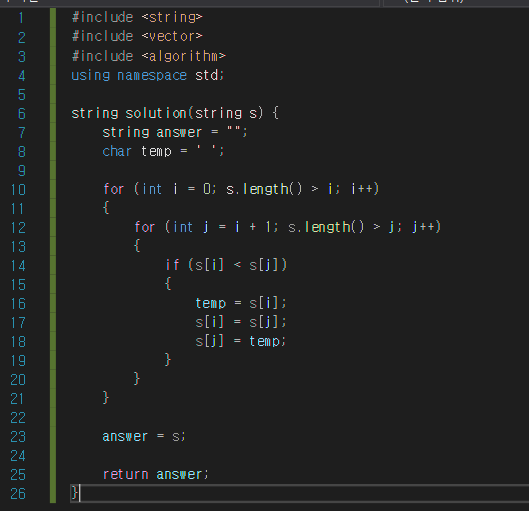Click 'j++' on line 12
Screen dimensions: 529x511
click(424, 227)
